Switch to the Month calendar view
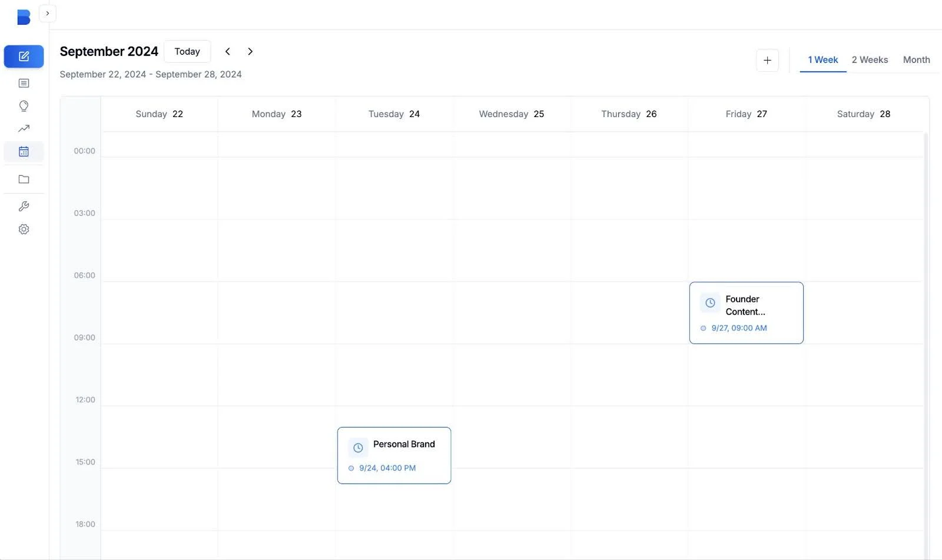The height and width of the screenshot is (560, 942). pos(916,59)
